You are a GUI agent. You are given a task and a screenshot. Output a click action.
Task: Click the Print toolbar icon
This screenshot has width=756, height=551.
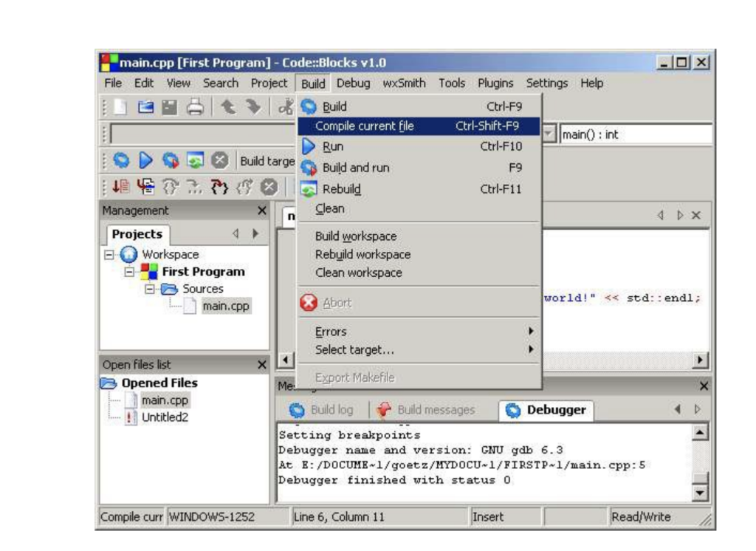196,108
